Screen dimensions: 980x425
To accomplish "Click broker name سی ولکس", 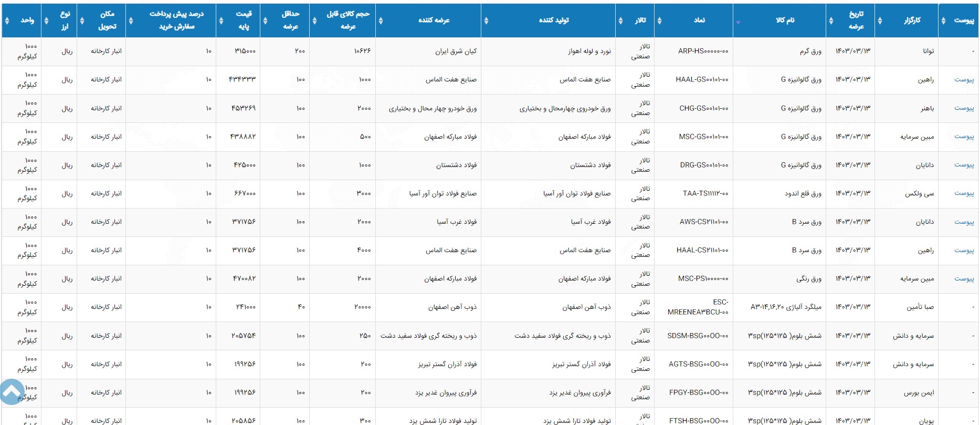I will tap(919, 194).
